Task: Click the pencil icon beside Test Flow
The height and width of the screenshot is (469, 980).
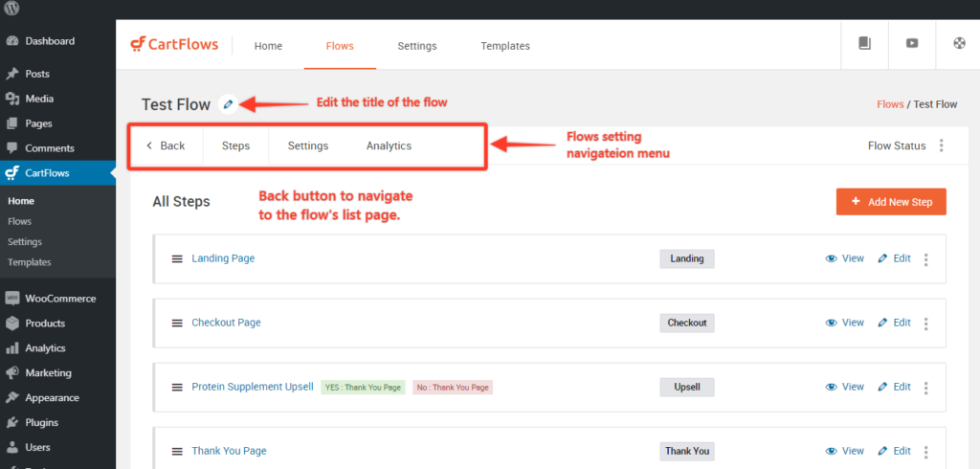Action: (x=228, y=104)
